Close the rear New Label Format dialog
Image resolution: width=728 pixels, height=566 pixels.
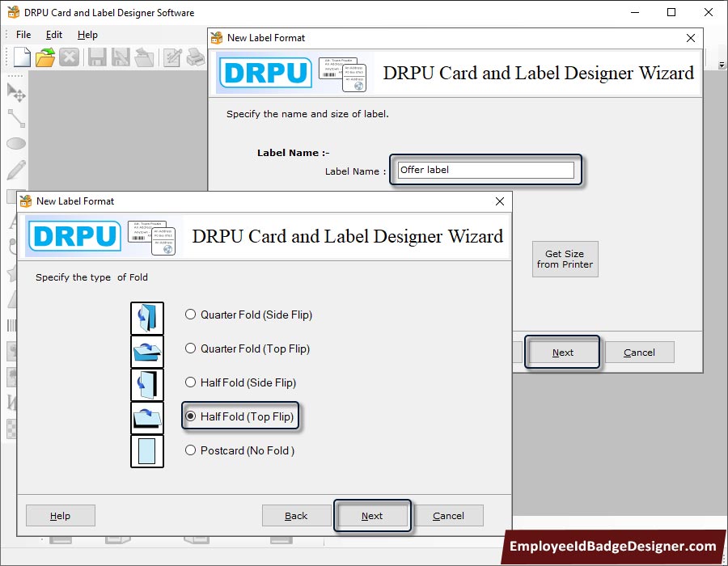click(691, 38)
